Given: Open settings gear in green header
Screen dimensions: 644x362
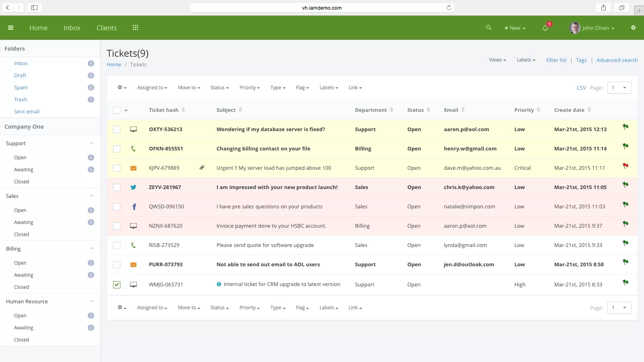Looking at the screenshot, I should [633, 28].
